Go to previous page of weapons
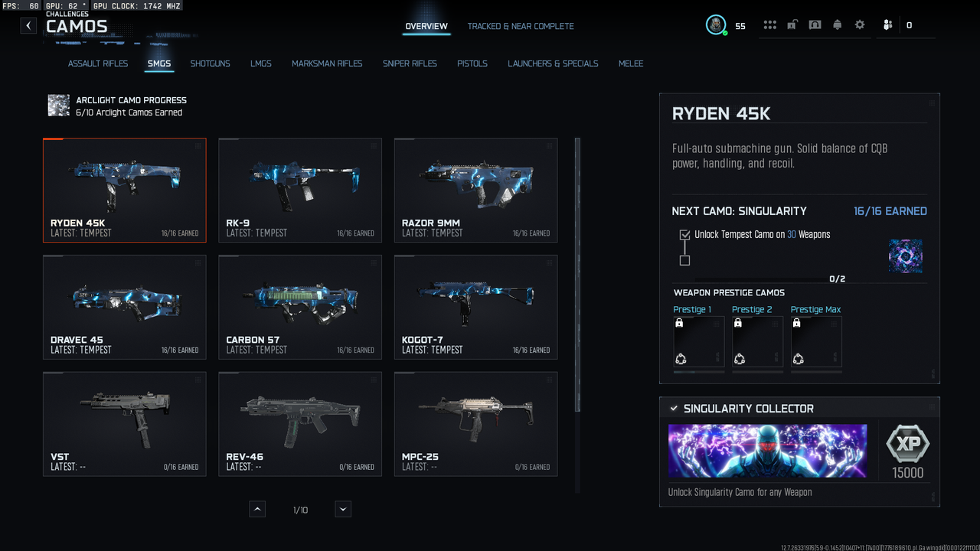Viewport: 980px width, 551px height. point(257,509)
